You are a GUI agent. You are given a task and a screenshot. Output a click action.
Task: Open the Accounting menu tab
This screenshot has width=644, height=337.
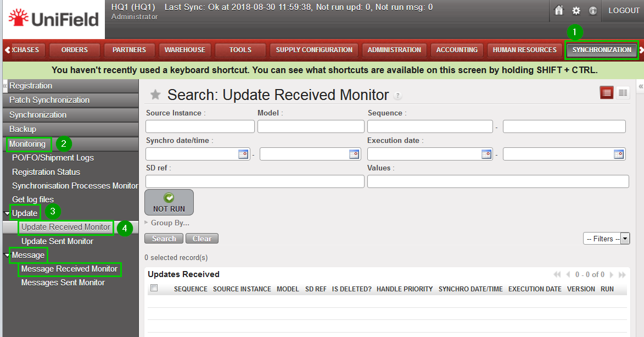click(457, 50)
